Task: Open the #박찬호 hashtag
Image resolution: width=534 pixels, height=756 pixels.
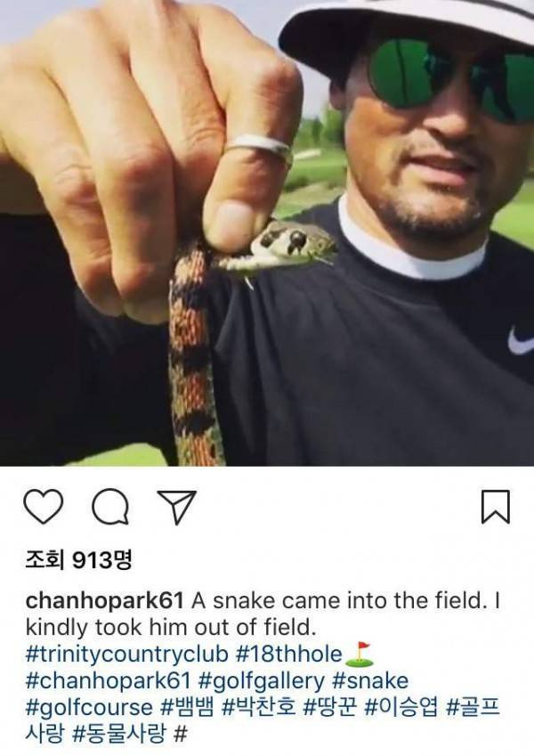Action: point(258,708)
